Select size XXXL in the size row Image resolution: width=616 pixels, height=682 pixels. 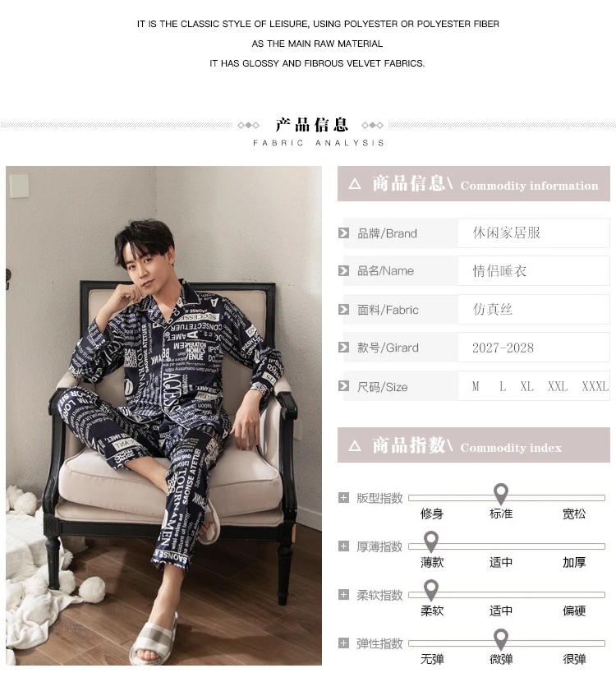click(x=595, y=386)
